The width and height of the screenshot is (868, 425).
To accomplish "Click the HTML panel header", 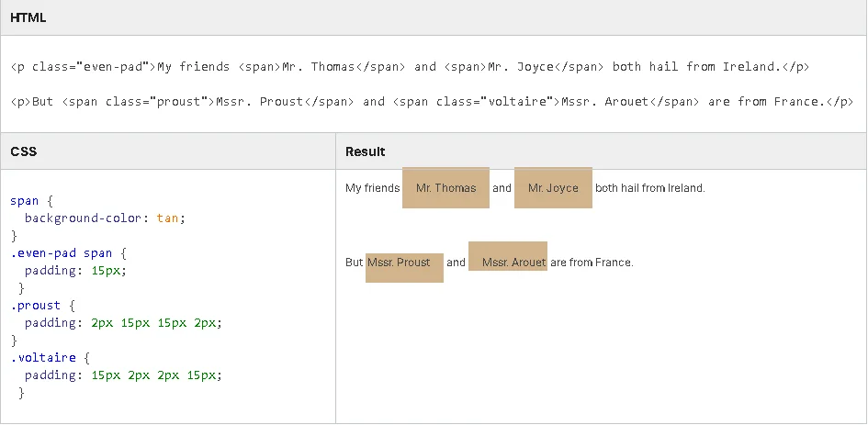I will coord(434,17).
